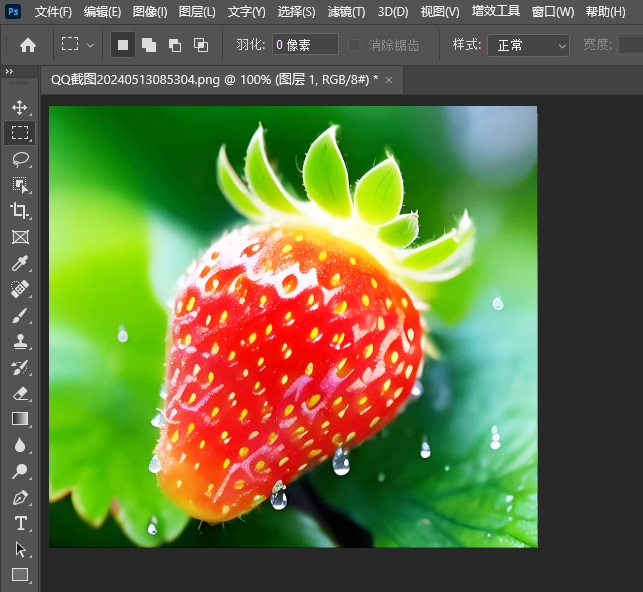The image size is (643, 592).
Task: Select the Brush tool
Action: 20,316
